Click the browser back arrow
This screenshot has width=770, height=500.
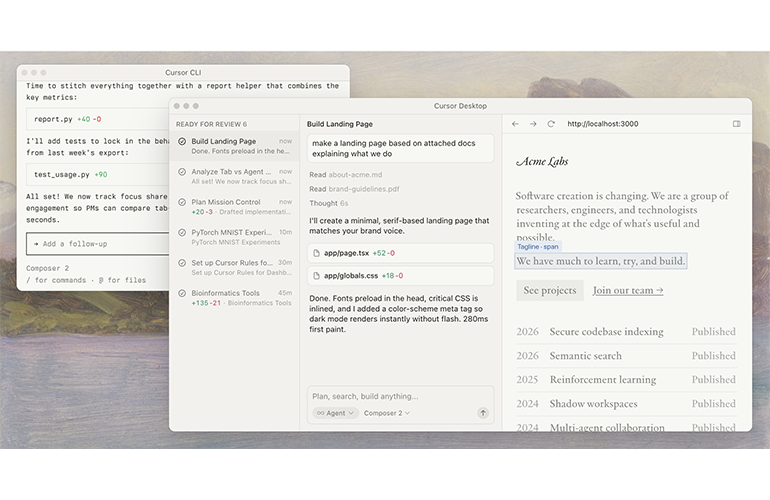tap(515, 124)
